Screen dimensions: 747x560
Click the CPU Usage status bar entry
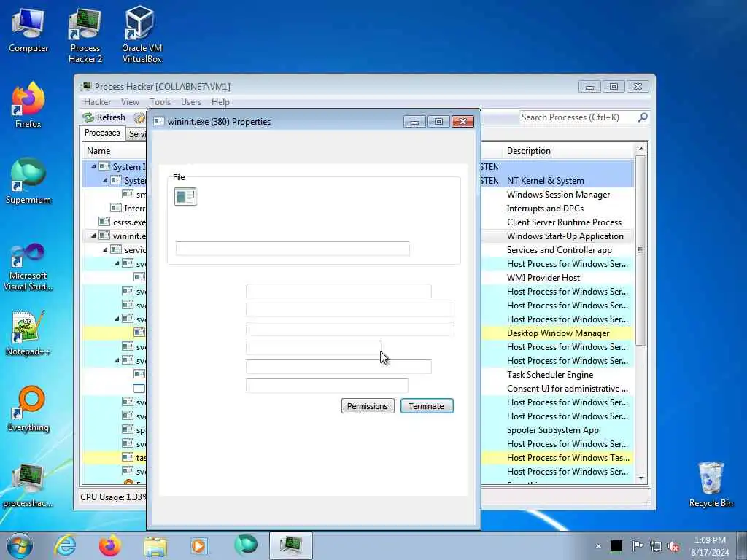(113, 497)
